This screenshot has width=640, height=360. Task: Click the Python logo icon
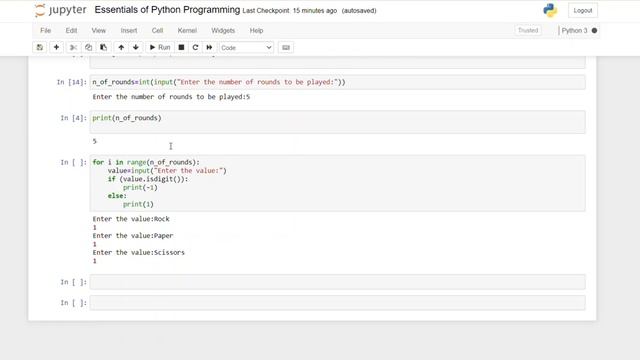pos(550,11)
